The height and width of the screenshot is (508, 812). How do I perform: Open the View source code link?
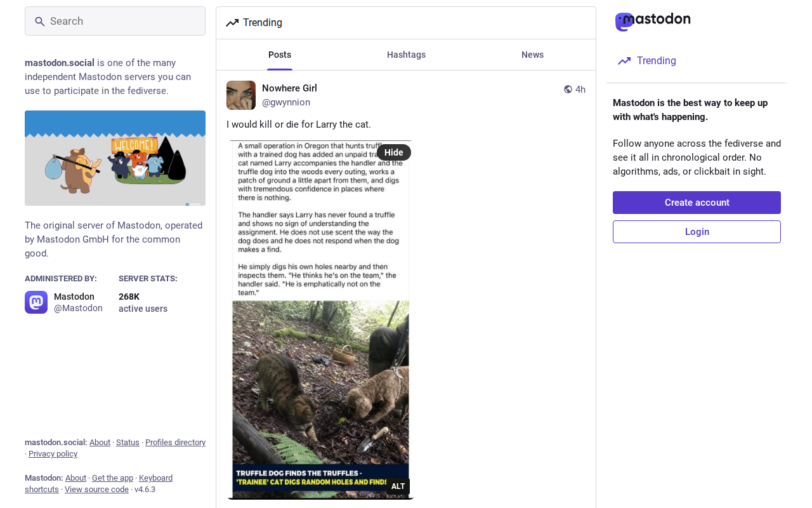(x=96, y=490)
